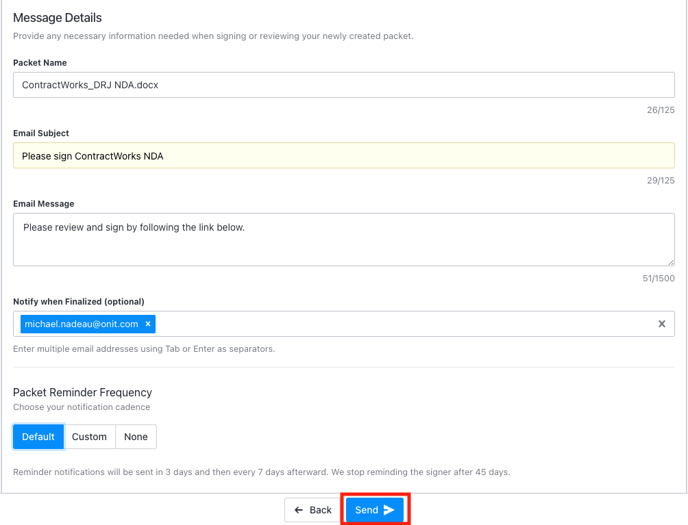Remove michael.nadeau@onit.com email tag
This screenshot has width=688, height=525.
pyautogui.click(x=148, y=324)
